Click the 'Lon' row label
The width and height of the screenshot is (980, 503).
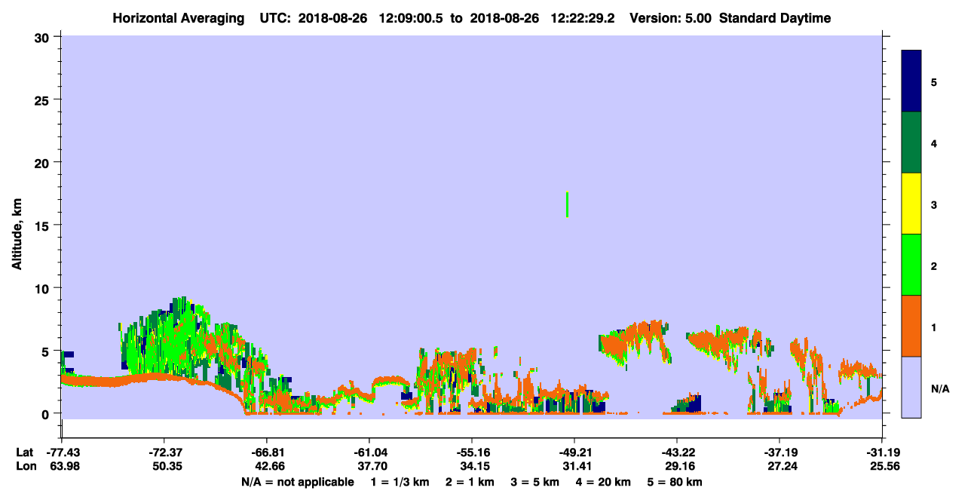coord(26,466)
